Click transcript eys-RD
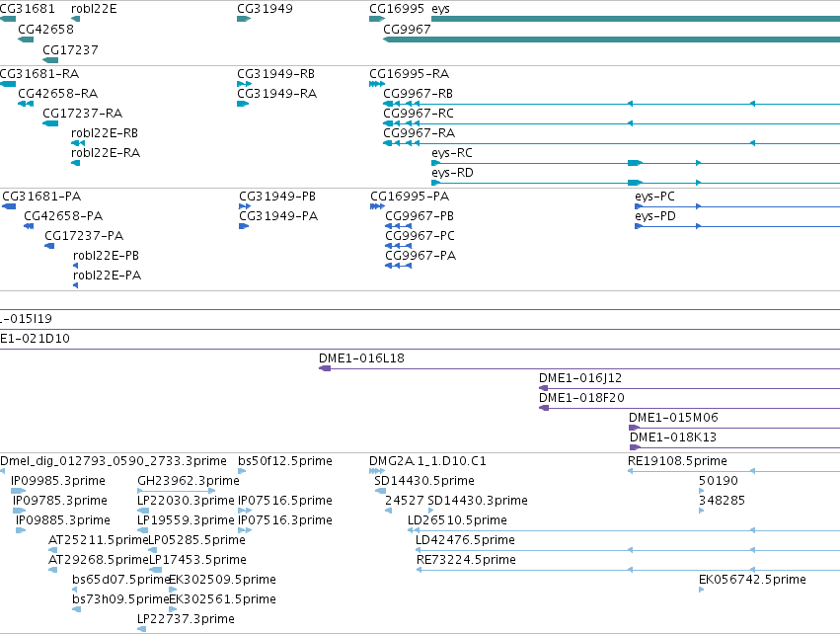The width and height of the screenshot is (840, 634). click(x=452, y=173)
